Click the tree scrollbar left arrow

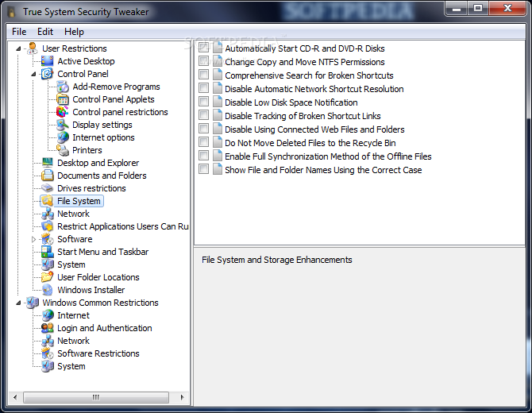[x=15, y=397]
